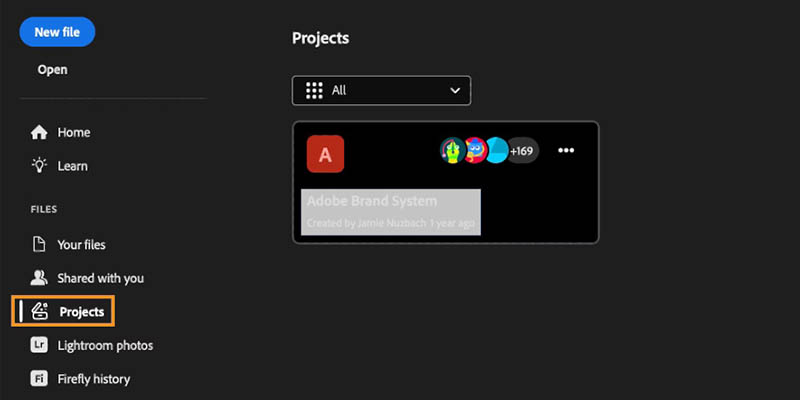Click the Lightroom photos Lr icon
The height and width of the screenshot is (400, 800).
(x=39, y=346)
